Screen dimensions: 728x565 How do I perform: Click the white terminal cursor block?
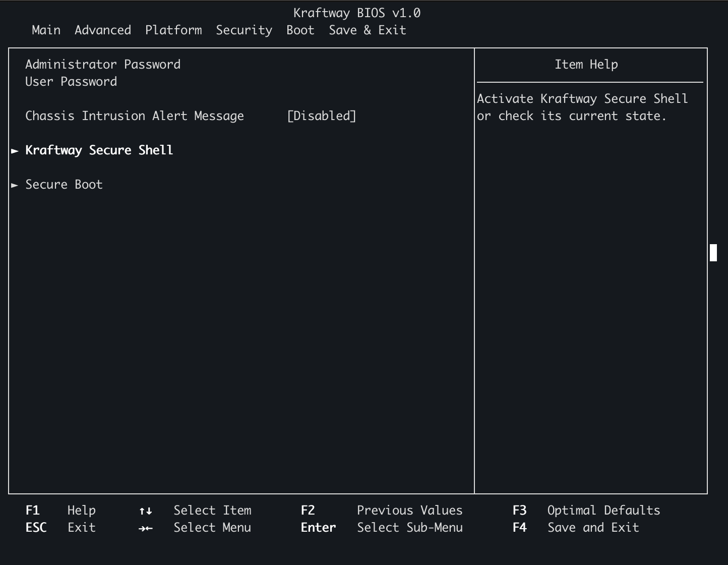tap(713, 252)
